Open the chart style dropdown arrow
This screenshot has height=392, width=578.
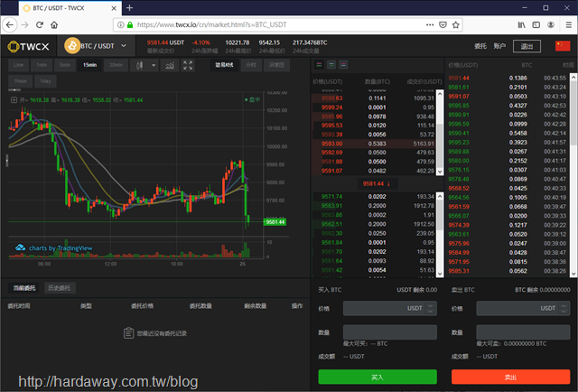[154, 65]
